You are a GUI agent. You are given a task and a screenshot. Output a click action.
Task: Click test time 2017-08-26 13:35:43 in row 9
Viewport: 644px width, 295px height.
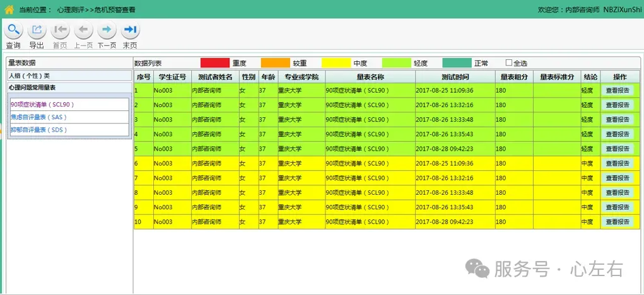(x=445, y=207)
